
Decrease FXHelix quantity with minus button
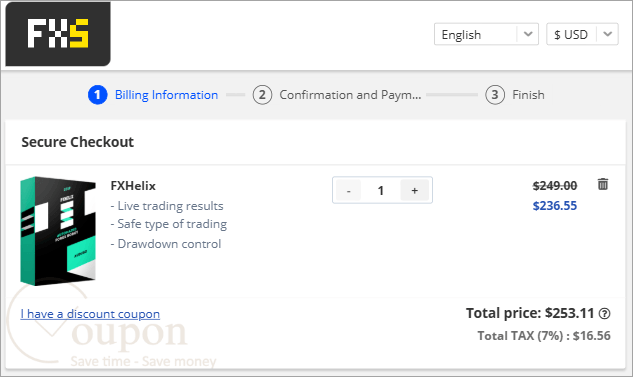(348, 191)
